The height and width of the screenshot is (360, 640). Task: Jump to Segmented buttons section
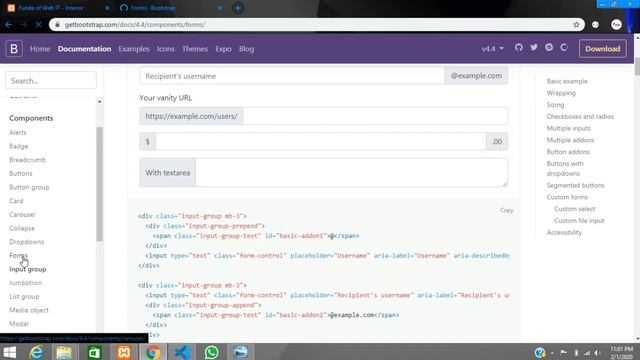pyautogui.click(x=576, y=185)
